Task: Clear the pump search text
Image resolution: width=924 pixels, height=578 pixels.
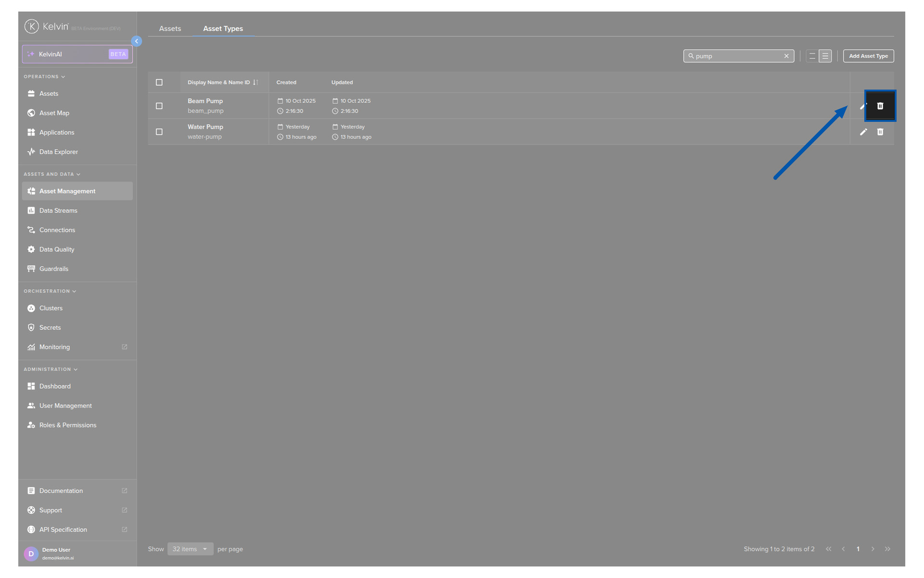Action: [x=786, y=56]
